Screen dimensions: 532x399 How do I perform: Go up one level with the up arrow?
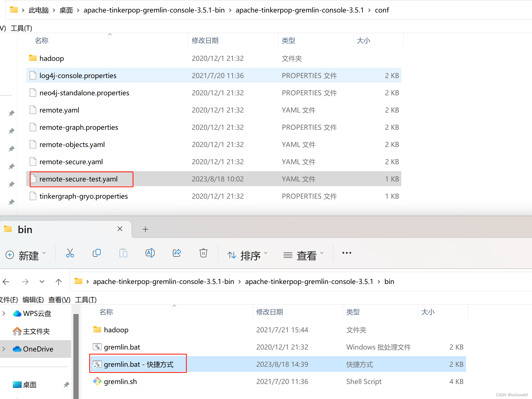pyautogui.click(x=58, y=281)
